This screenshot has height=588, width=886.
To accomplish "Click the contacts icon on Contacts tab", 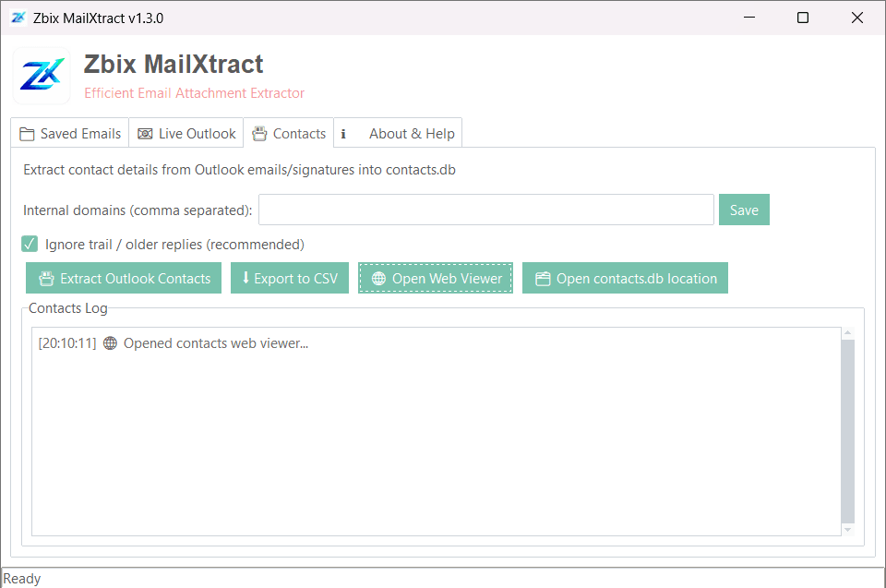I will [x=259, y=134].
